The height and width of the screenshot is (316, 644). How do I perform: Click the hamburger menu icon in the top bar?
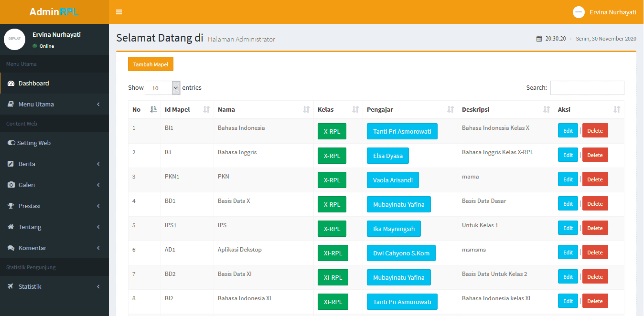118,11
